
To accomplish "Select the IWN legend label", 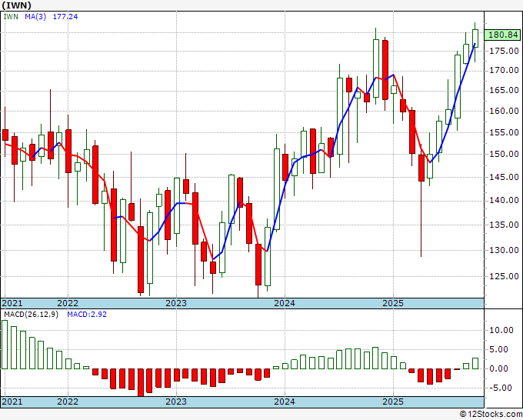I will 11,16.
